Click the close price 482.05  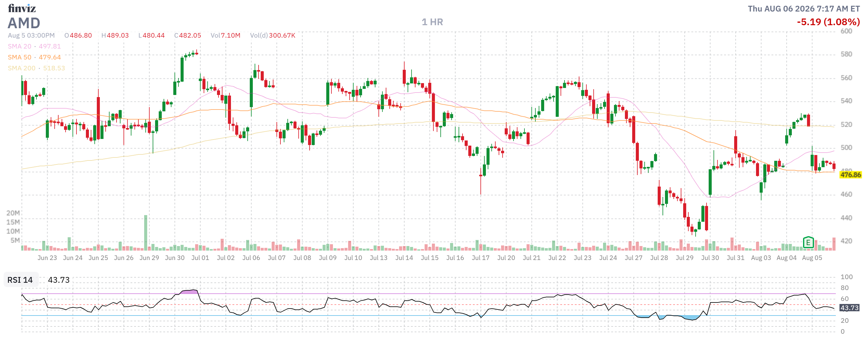point(190,35)
